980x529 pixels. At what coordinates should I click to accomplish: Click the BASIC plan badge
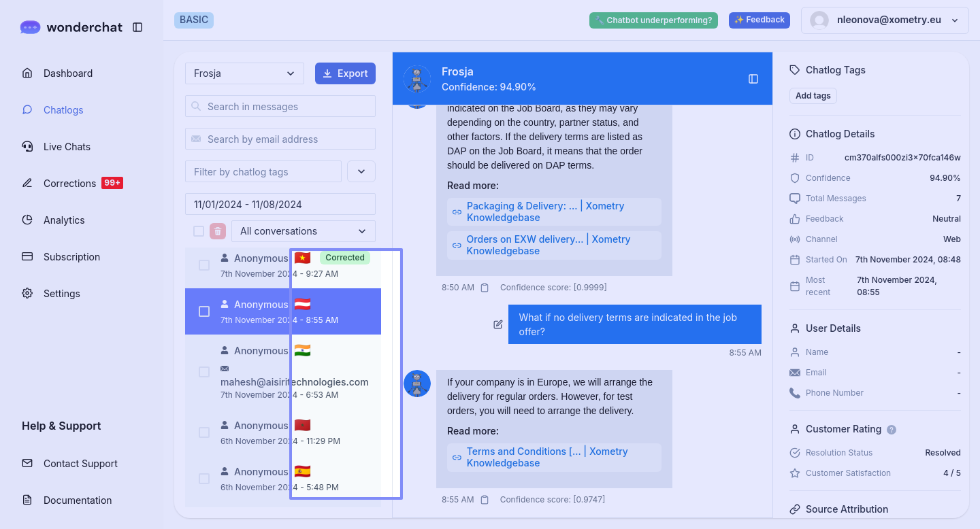click(x=194, y=20)
